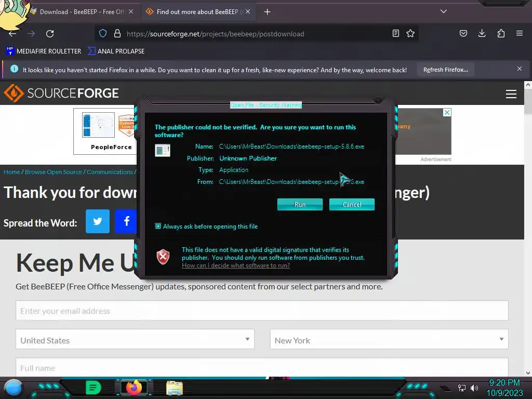Open New York state dropdown
This screenshot has height=399, width=532.
coord(389,339)
